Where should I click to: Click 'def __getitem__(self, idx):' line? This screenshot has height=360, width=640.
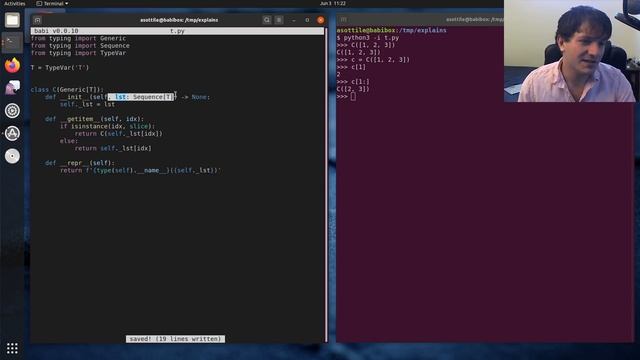pyautogui.click(x=95, y=119)
